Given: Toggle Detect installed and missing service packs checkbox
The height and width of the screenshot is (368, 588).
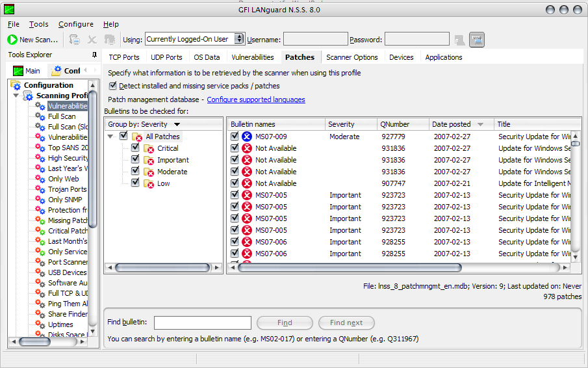Looking at the screenshot, I should click(x=112, y=86).
